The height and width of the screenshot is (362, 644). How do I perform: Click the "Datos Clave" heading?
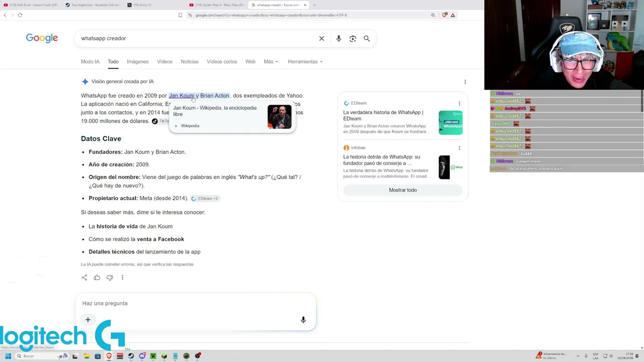pos(101,139)
